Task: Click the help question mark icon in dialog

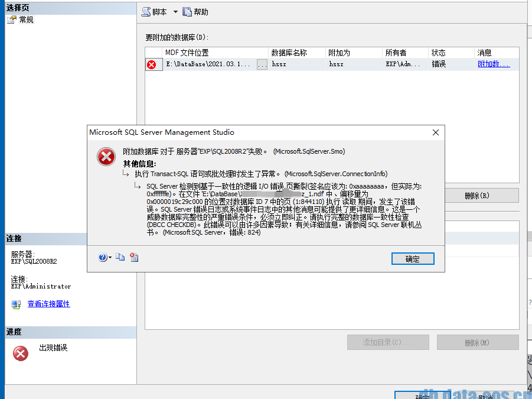Action: pyautogui.click(x=103, y=257)
